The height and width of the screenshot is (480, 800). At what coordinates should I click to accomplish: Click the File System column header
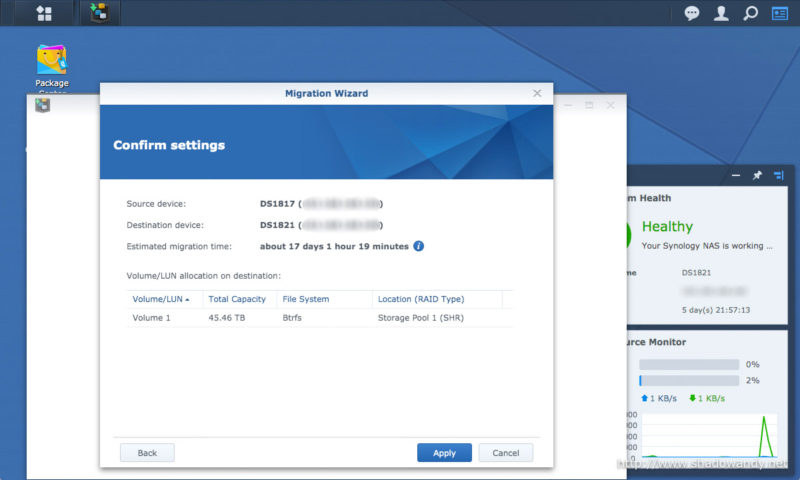click(x=306, y=299)
